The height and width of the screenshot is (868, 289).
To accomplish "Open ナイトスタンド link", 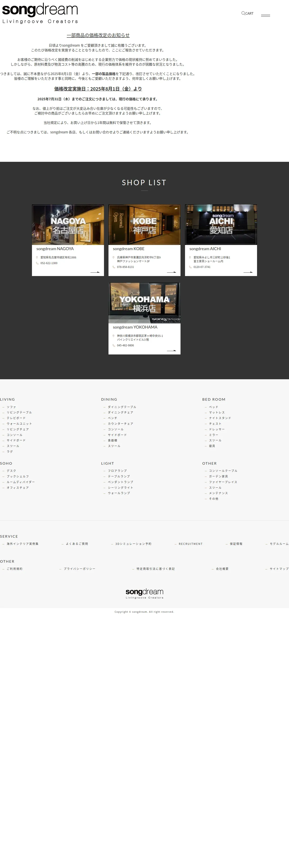I will [x=220, y=418].
